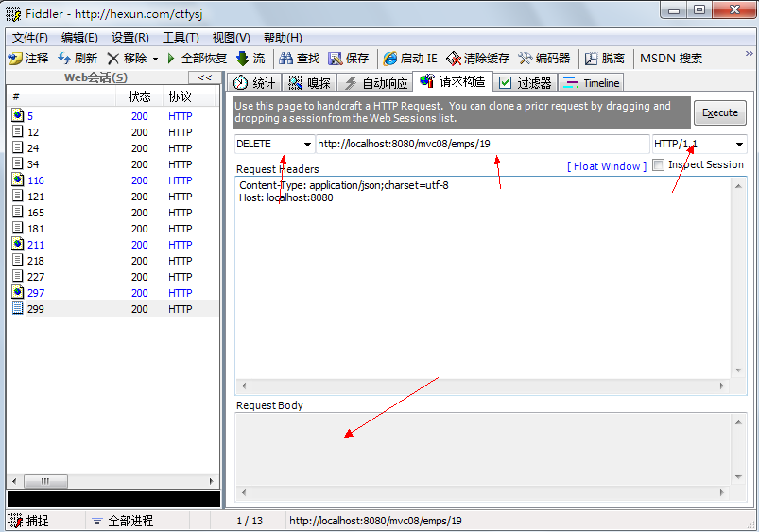Click Request Body scroll up arrow
The height and width of the screenshot is (532, 759).
(738, 422)
